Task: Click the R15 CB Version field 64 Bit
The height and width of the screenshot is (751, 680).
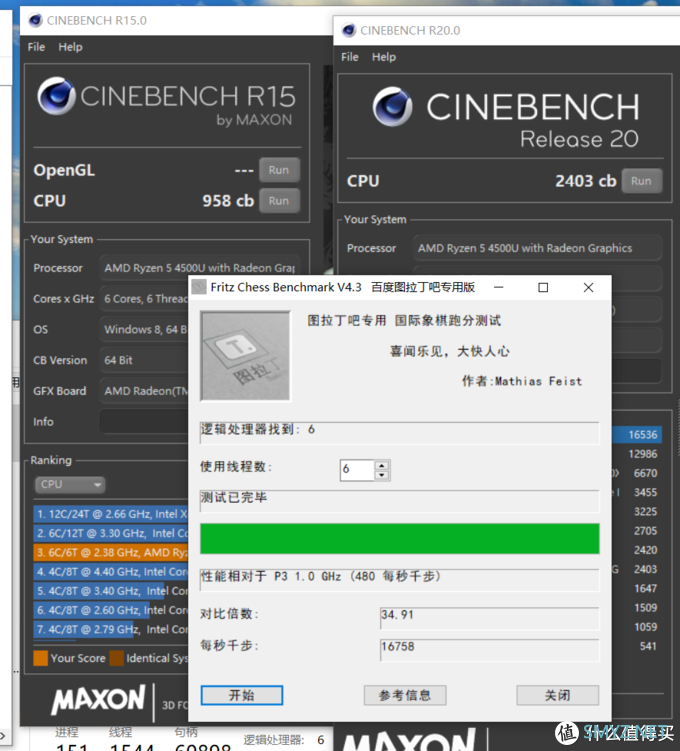Action: point(144,360)
